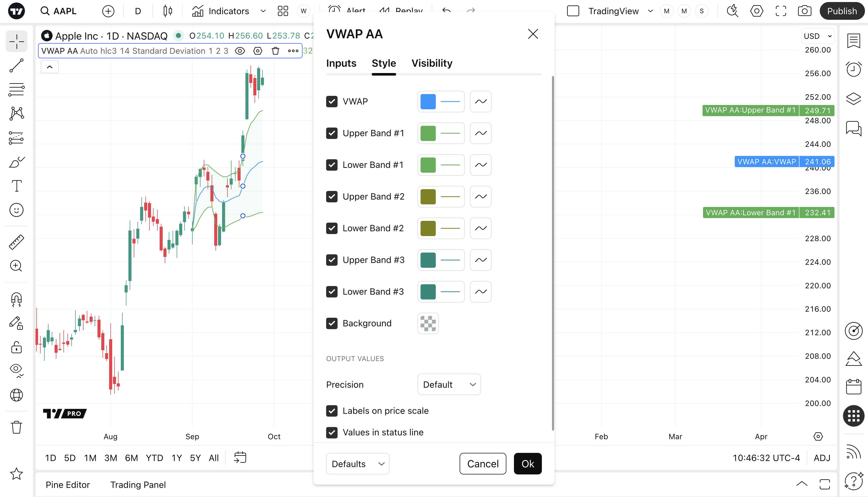This screenshot has height=497, width=868.
Task: Switch to the Visibility tab
Action: click(x=432, y=63)
